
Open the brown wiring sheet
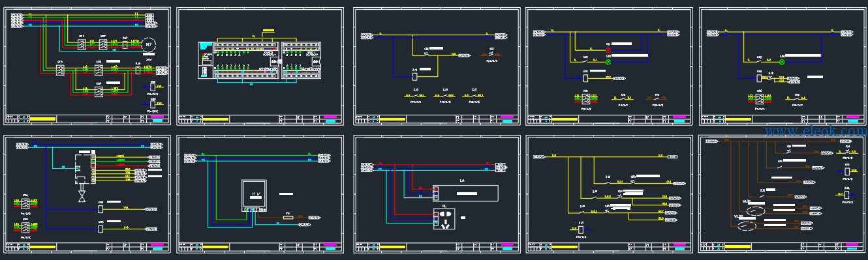[783, 194]
